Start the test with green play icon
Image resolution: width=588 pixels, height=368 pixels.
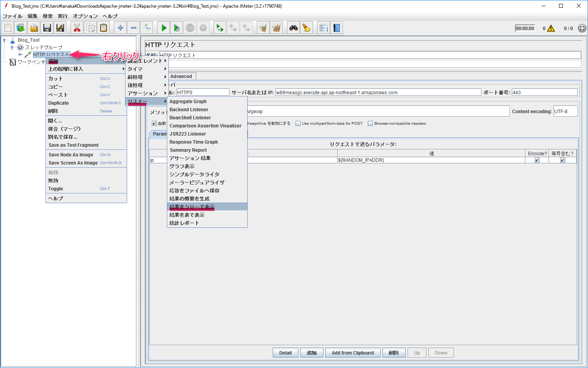(164, 28)
